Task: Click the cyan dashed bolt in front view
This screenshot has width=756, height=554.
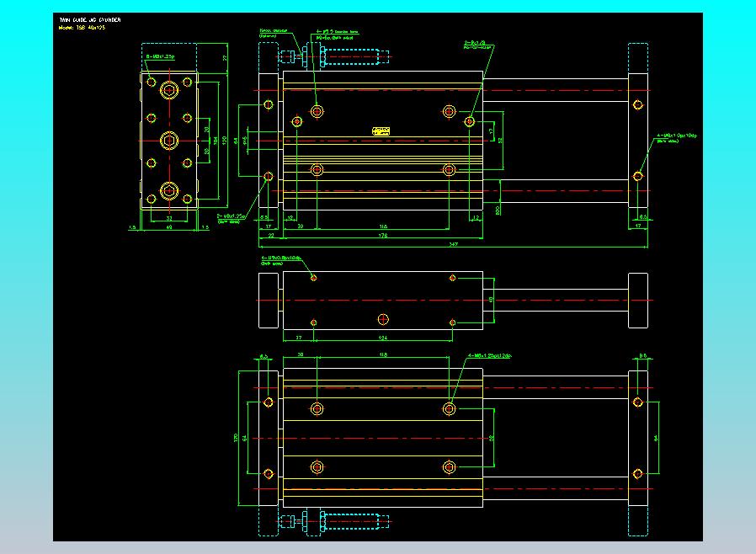Action: pos(354,57)
